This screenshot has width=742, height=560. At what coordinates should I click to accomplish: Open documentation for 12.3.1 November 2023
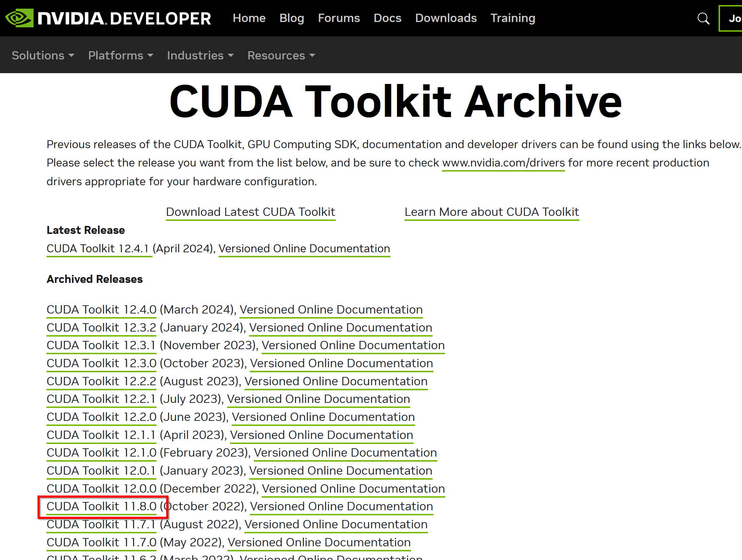(x=353, y=345)
